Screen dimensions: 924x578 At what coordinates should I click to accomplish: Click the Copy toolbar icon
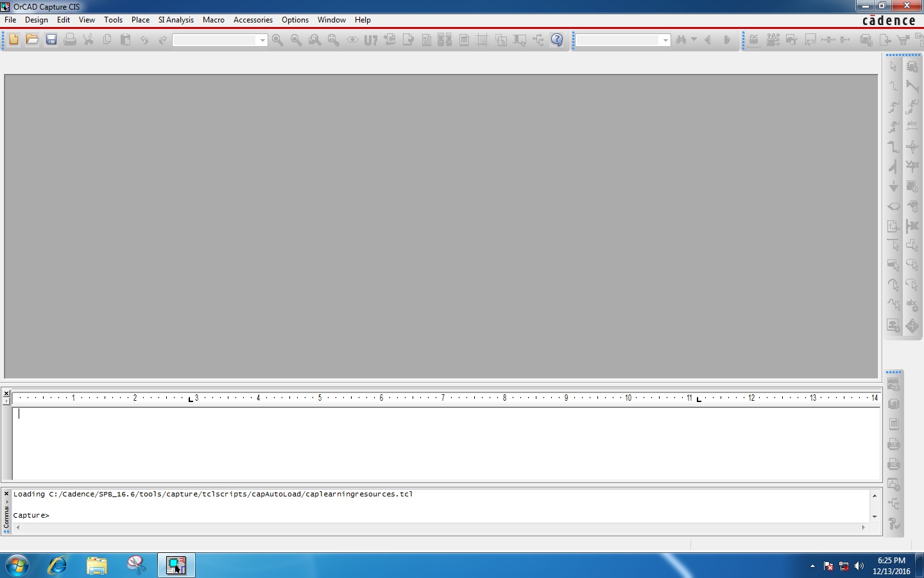(107, 40)
